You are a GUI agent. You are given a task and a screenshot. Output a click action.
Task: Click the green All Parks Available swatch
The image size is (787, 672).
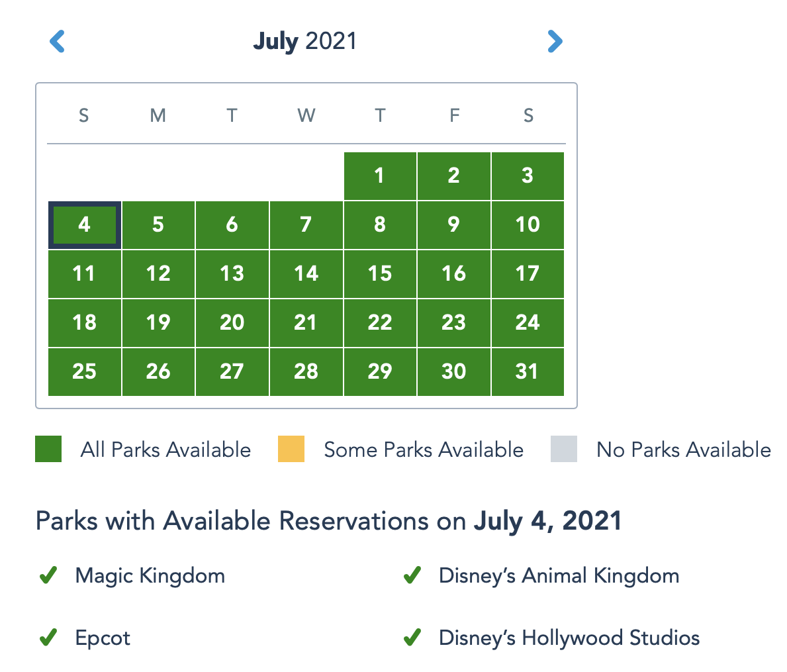tap(48, 449)
